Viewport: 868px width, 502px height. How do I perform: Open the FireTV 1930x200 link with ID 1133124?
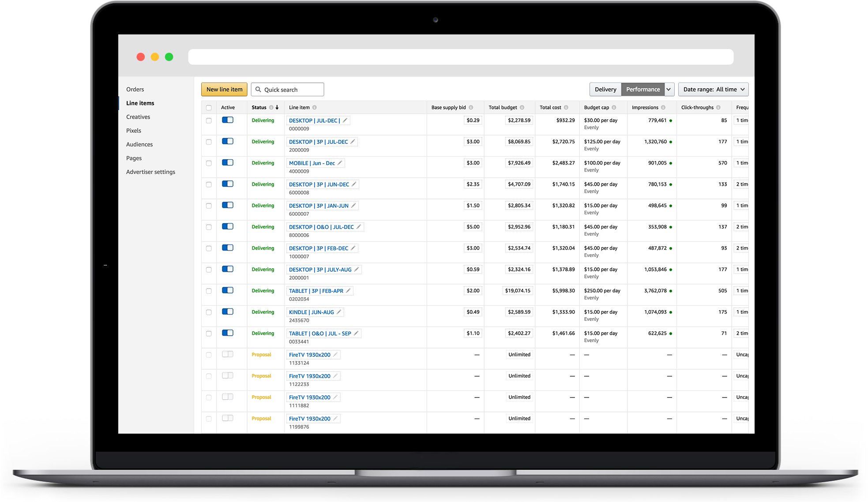tap(309, 355)
